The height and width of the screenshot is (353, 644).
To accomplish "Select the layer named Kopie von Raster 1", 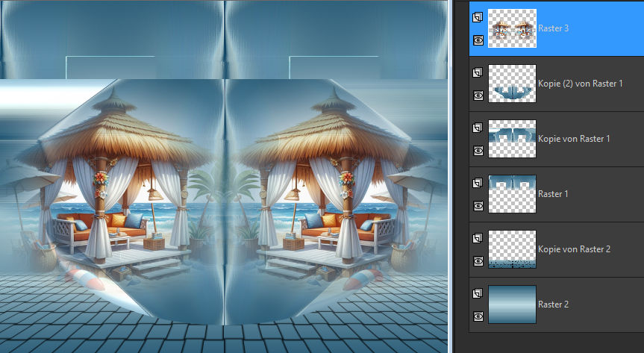I will (x=574, y=139).
